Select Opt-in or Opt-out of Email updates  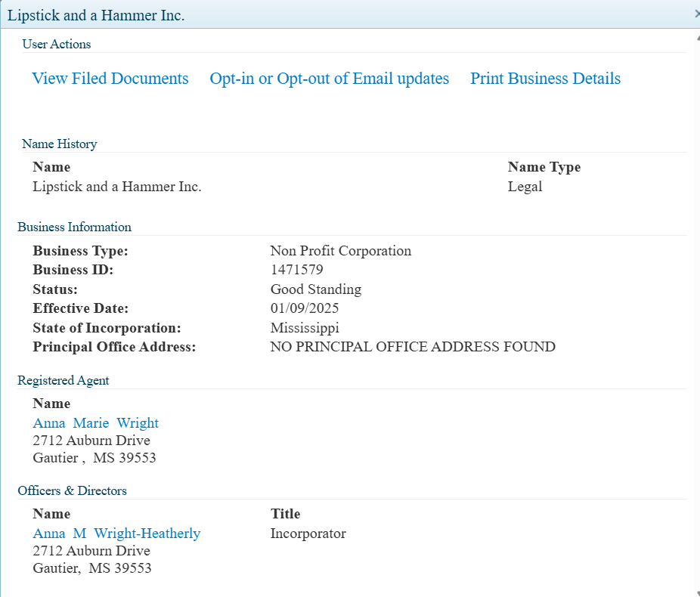point(330,79)
